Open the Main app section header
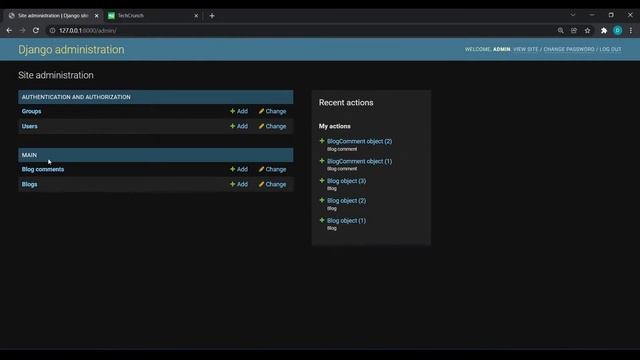This screenshot has width=640, height=360. tap(29, 155)
